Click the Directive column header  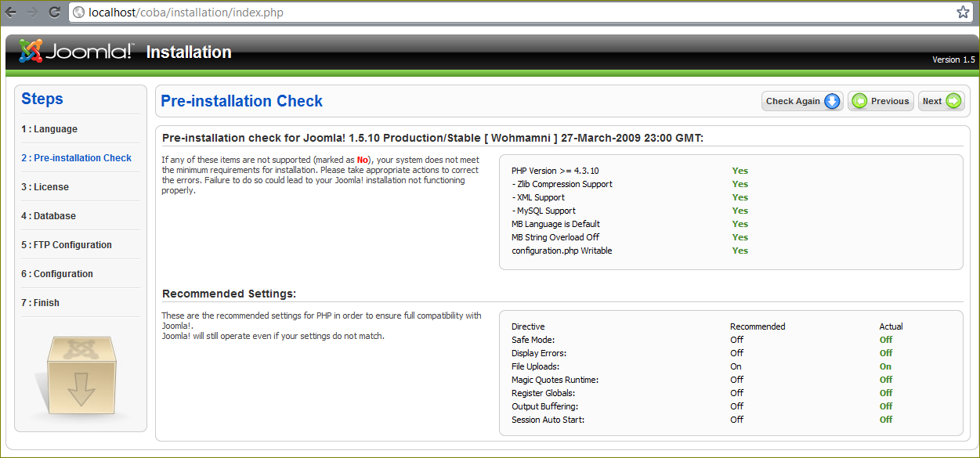click(x=528, y=326)
